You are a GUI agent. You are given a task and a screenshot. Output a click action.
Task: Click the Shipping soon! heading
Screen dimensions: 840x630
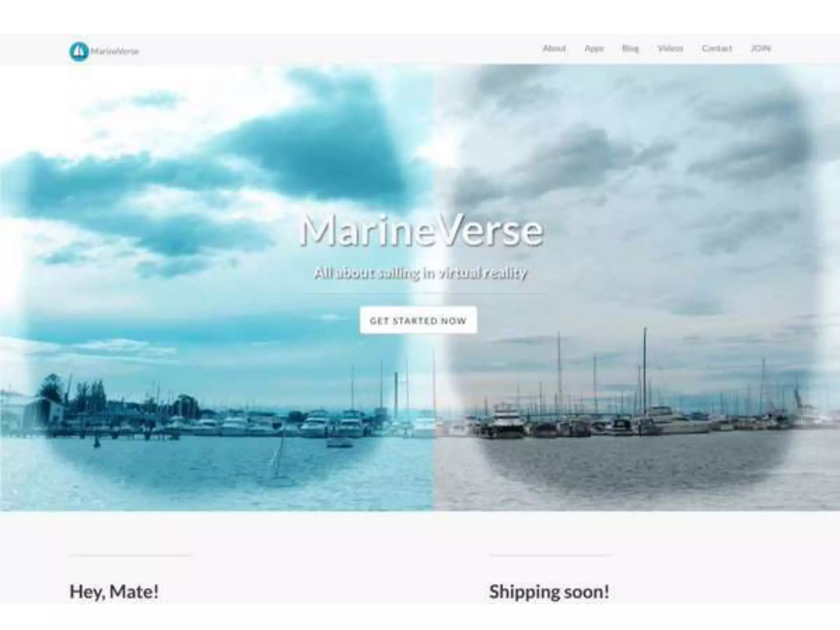click(x=549, y=591)
